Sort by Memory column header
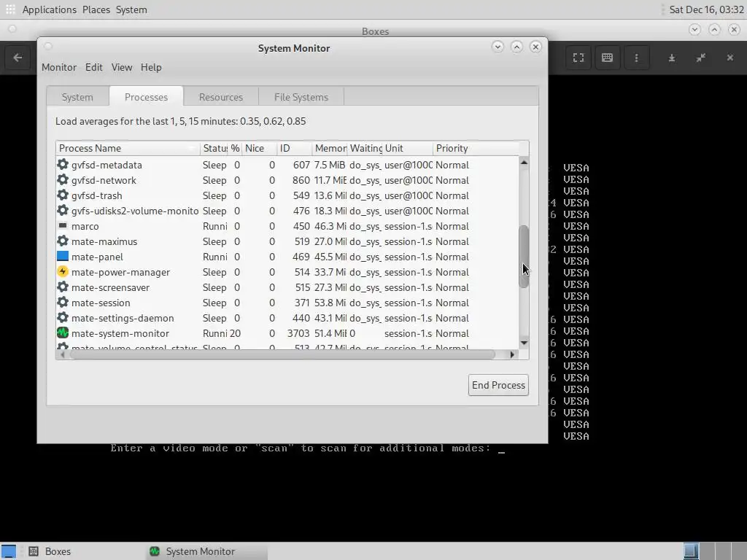This screenshot has width=747, height=560. coord(330,148)
